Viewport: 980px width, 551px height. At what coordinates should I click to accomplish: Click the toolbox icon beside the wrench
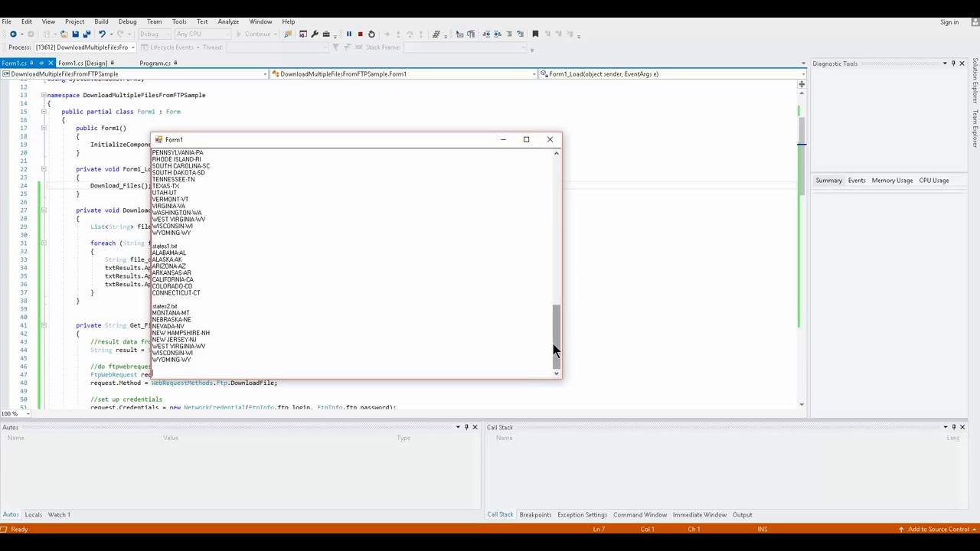(326, 34)
